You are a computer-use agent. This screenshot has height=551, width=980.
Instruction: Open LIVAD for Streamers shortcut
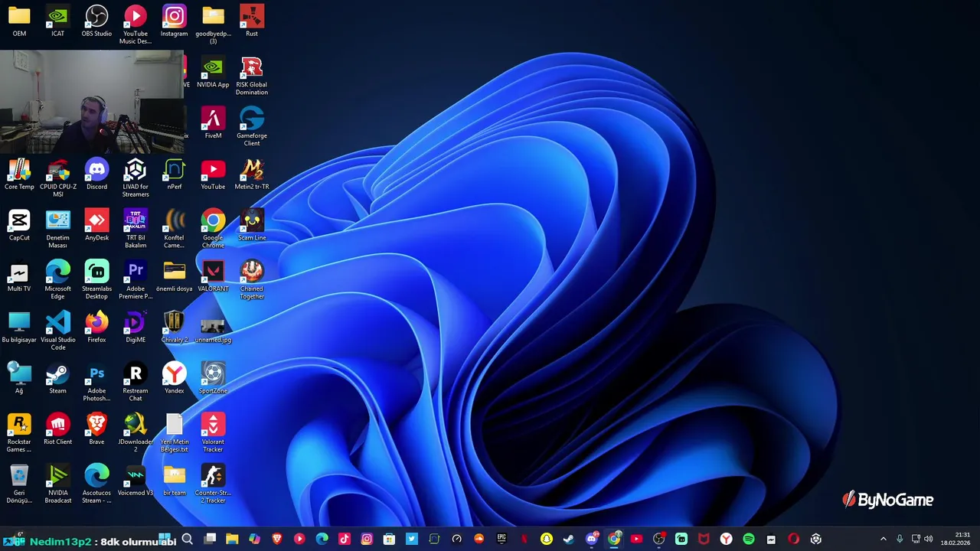click(x=136, y=178)
